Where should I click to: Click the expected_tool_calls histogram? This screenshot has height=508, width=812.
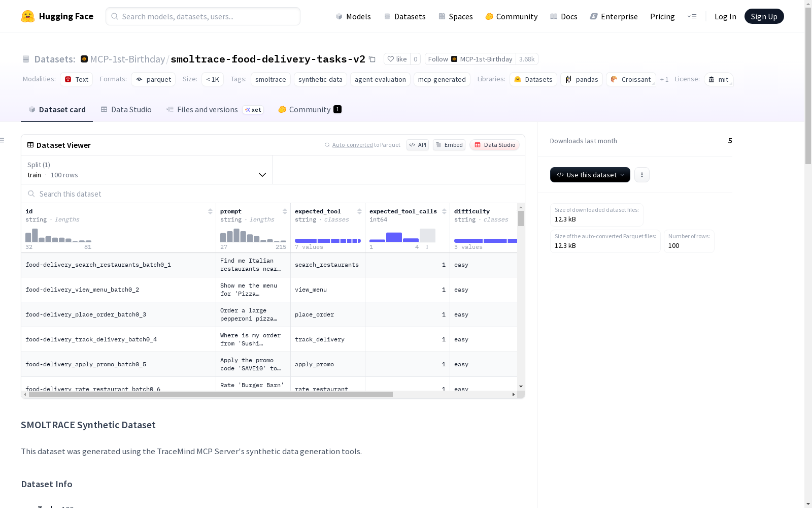point(402,235)
